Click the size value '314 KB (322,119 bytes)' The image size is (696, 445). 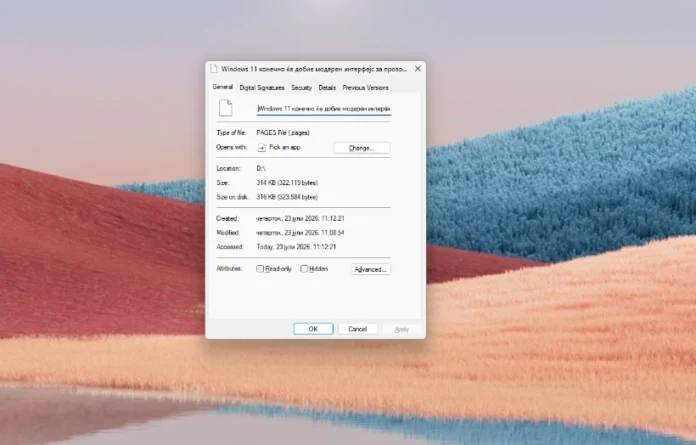click(287, 183)
